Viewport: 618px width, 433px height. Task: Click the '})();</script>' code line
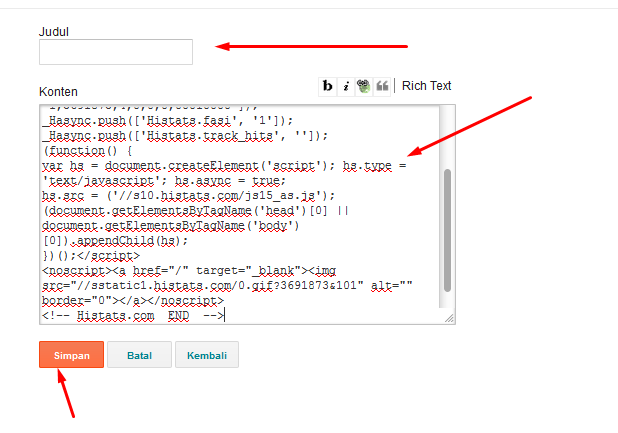point(91,256)
